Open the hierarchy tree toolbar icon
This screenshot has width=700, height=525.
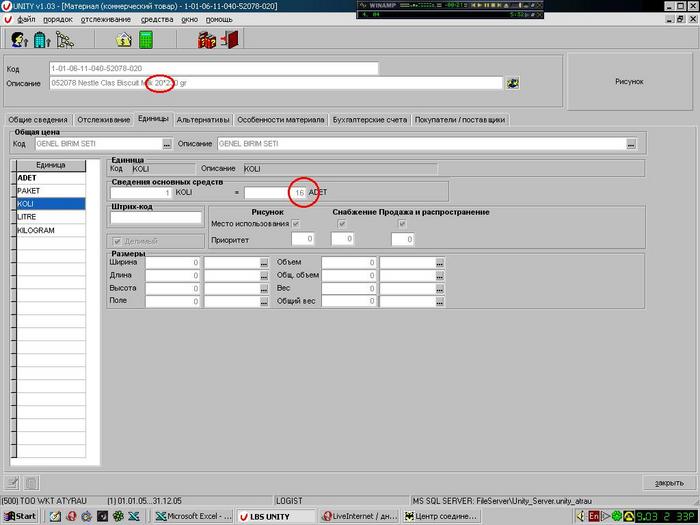(x=64, y=40)
